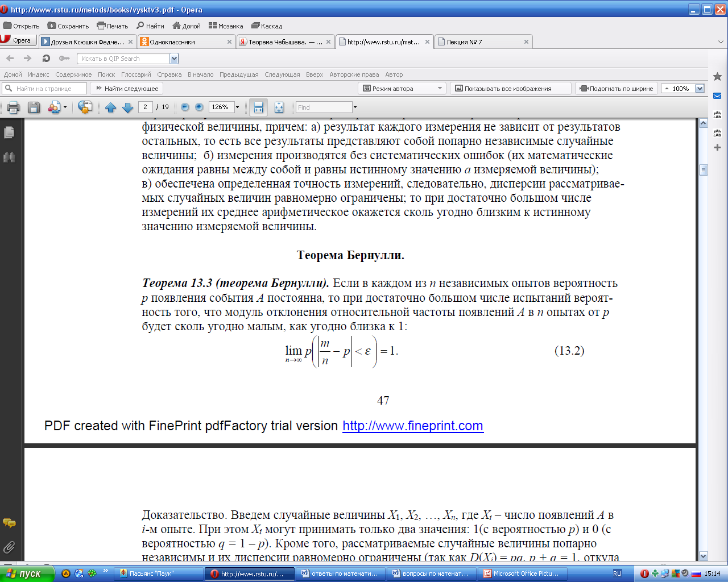
Task: Open the Mail envelope icon in sidebar
Action: tap(717, 96)
